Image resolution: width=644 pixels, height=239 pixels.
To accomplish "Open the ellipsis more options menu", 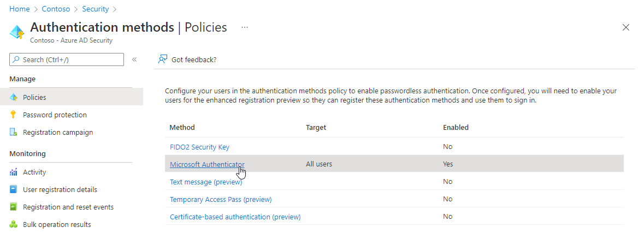I will point(245,27).
